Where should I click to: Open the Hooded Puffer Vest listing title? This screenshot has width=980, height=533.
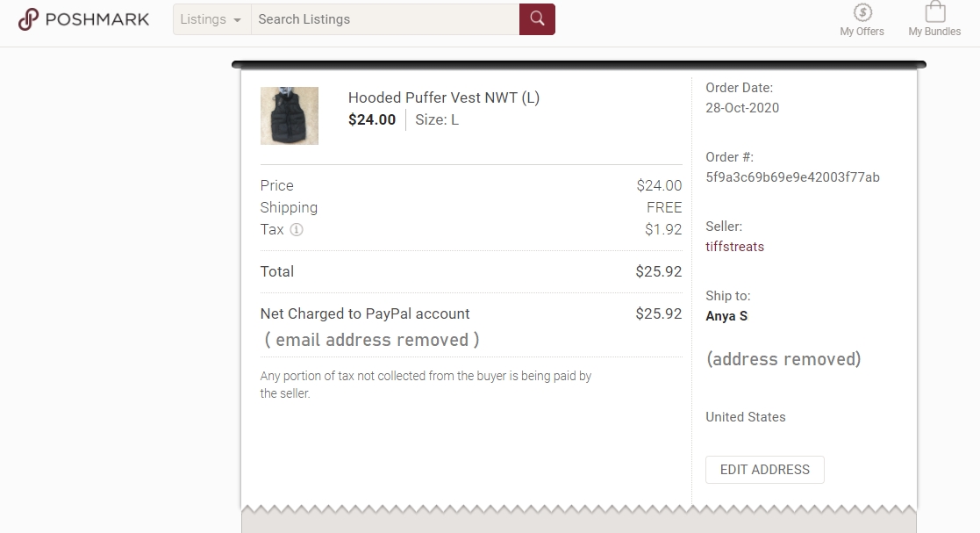[443, 97]
